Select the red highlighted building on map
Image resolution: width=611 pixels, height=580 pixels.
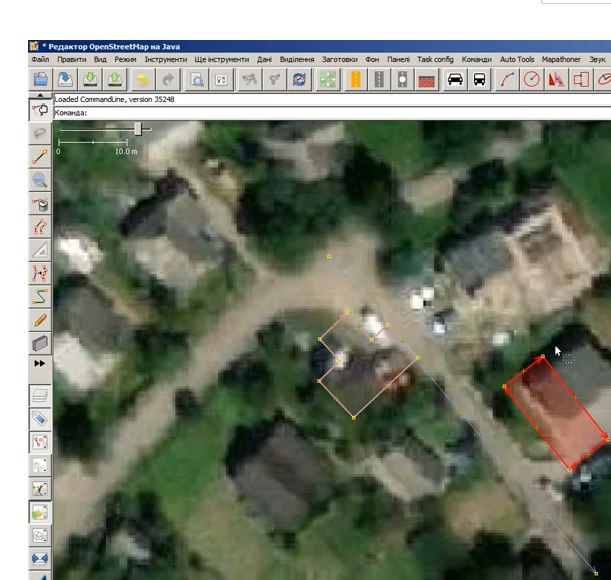click(x=557, y=413)
